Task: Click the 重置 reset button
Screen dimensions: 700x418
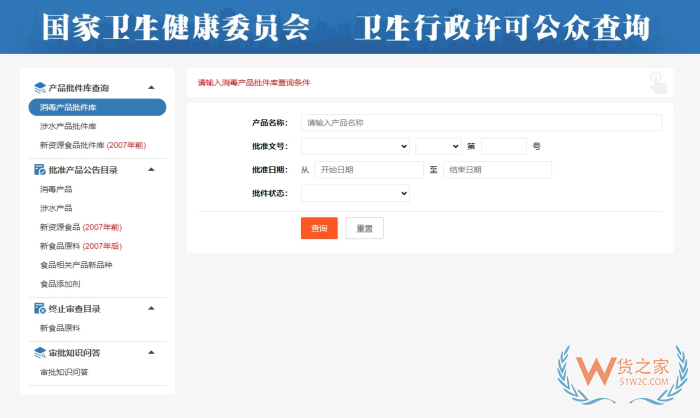Action: [x=364, y=228]
